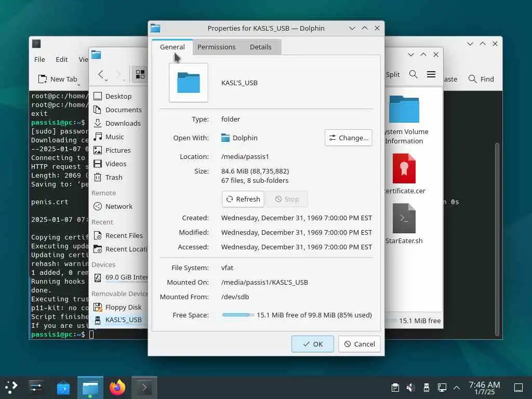Cancel the Properties dialog

360,344
